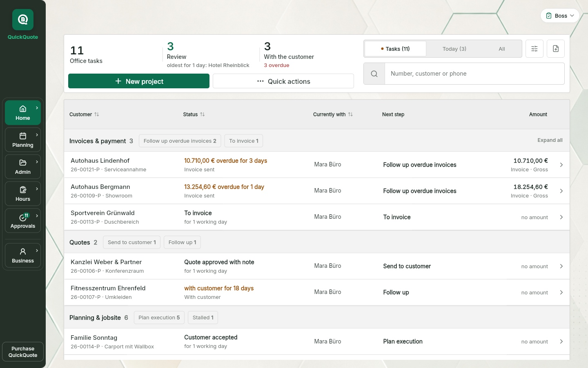Click the number, customer or phone search field
Viewport: 588px width, 368px height.
pos(474,74)
